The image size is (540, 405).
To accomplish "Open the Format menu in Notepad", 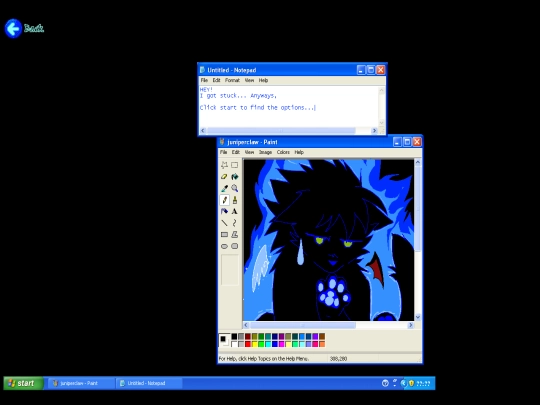I will (x=232, y=80).
